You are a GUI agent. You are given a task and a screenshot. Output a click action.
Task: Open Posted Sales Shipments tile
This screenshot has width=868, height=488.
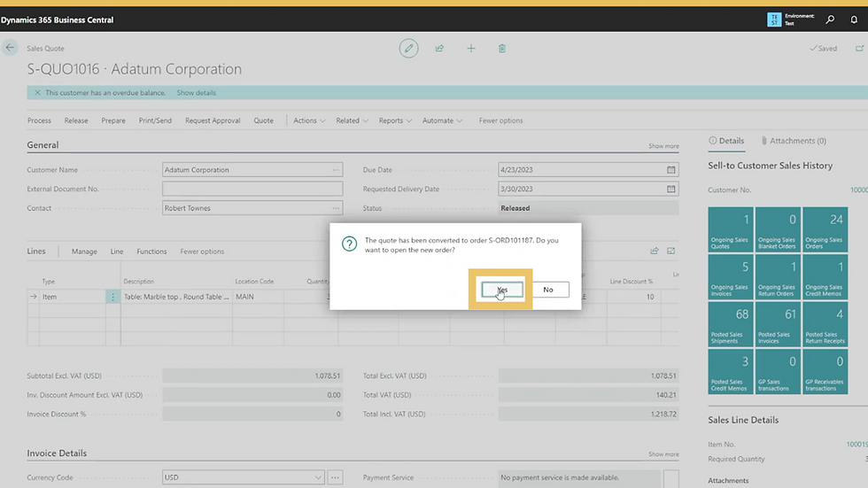(x=730, y=324)
